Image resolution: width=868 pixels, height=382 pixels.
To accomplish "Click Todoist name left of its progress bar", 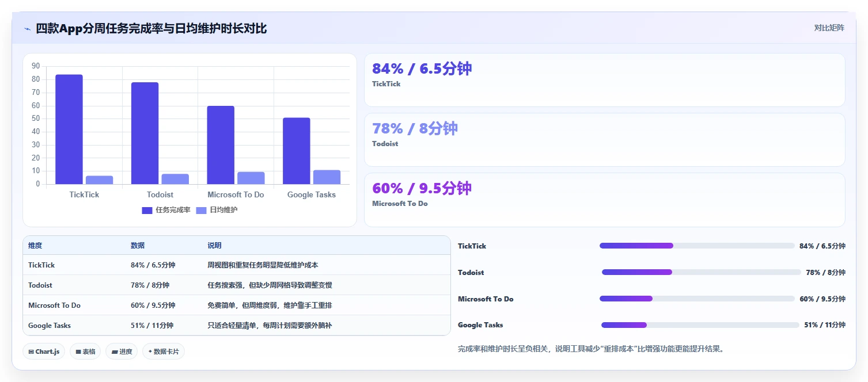I will pyautogui.click(x=471, y=273).
